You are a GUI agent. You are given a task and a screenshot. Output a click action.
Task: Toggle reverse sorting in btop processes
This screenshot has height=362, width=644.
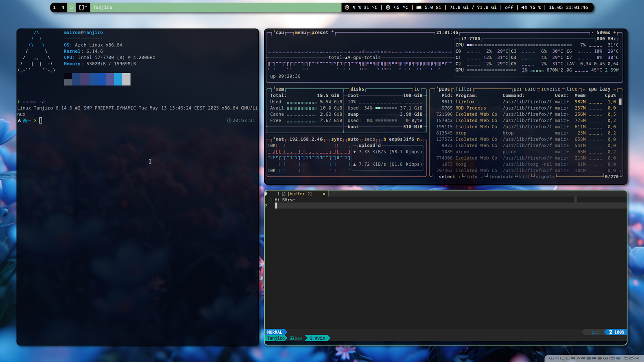coord(552,89)
